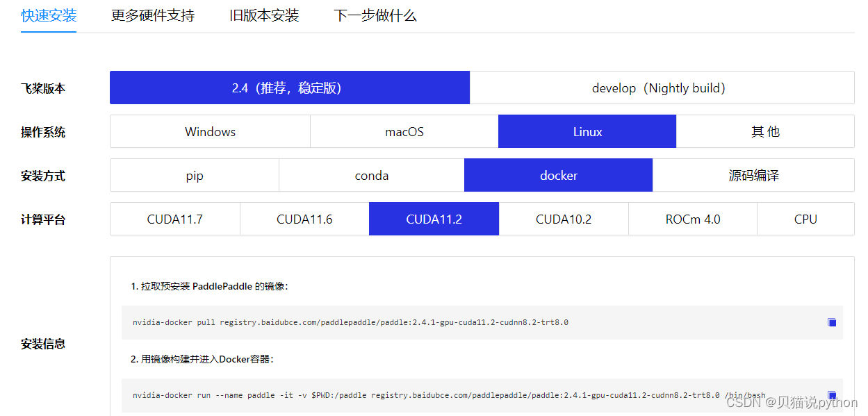Select the CUDA11.7 compute platform
The width and height of the screenshot is (868, 416).
174,219
